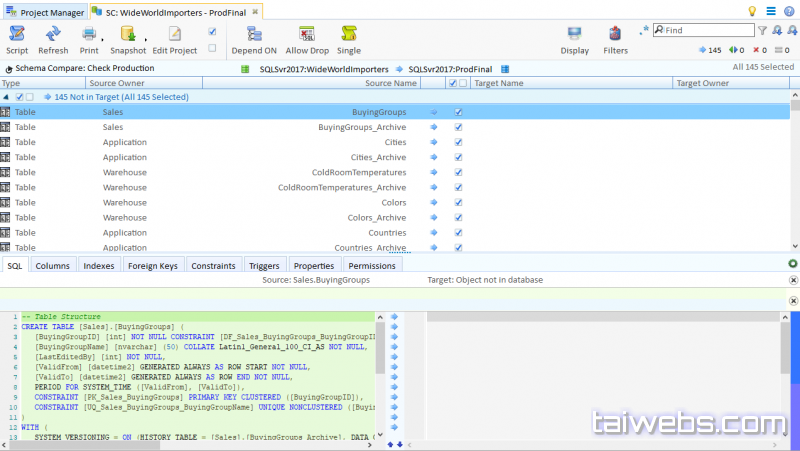Click in the Find search field
Image resolution: width=800 pixels, height=451 pixels.
(705, 30)
